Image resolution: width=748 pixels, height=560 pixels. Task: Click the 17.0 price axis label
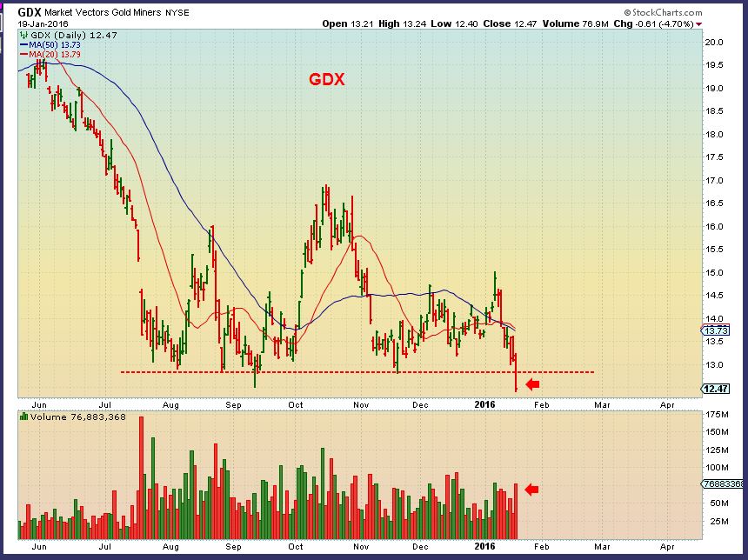(714, 180)
